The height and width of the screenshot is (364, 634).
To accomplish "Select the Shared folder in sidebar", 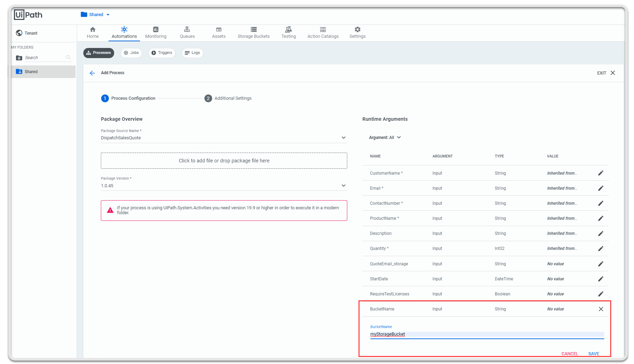I will 31,72.
